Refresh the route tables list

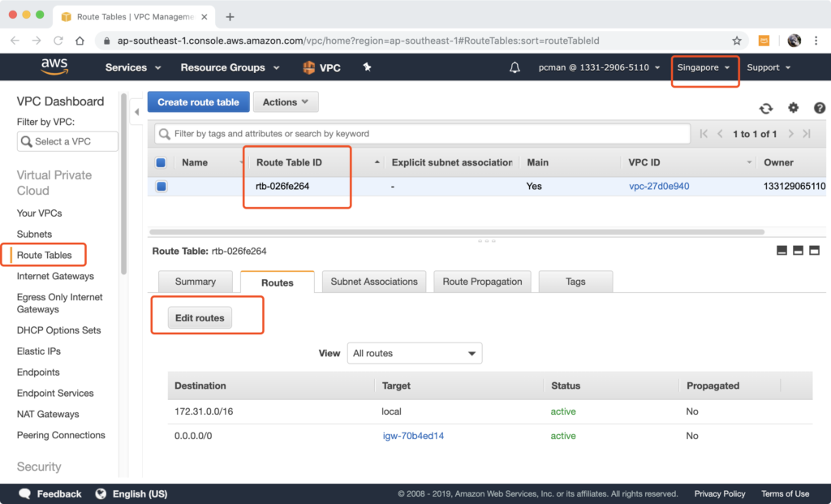click(766, 108)
